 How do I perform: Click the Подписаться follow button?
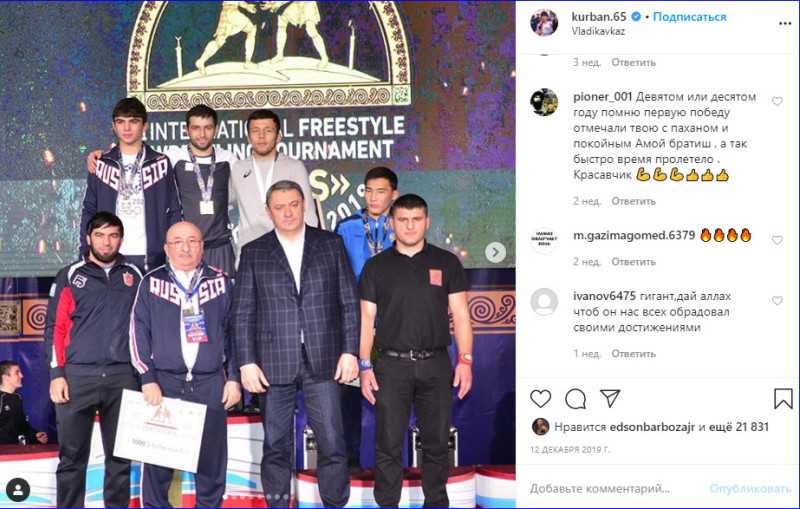(690, 17)
